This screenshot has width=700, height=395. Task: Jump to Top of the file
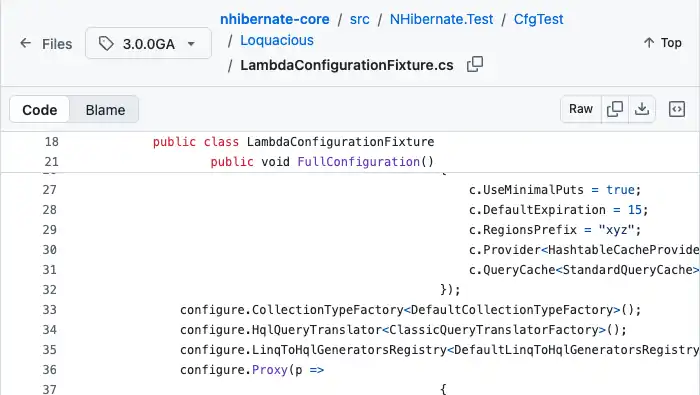point(662,43)
